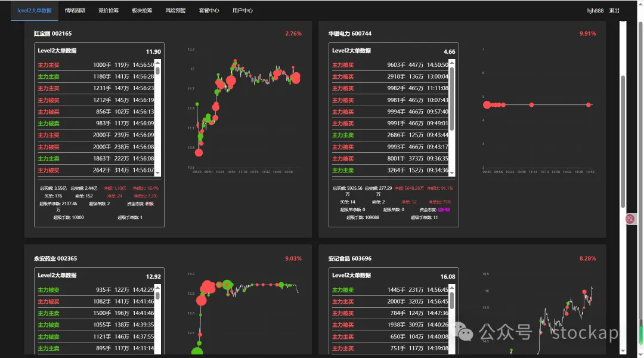Select the row 1212手 145万 14:56:19
The width and height of the screenshot is (644, 358).
click(96, 100)
